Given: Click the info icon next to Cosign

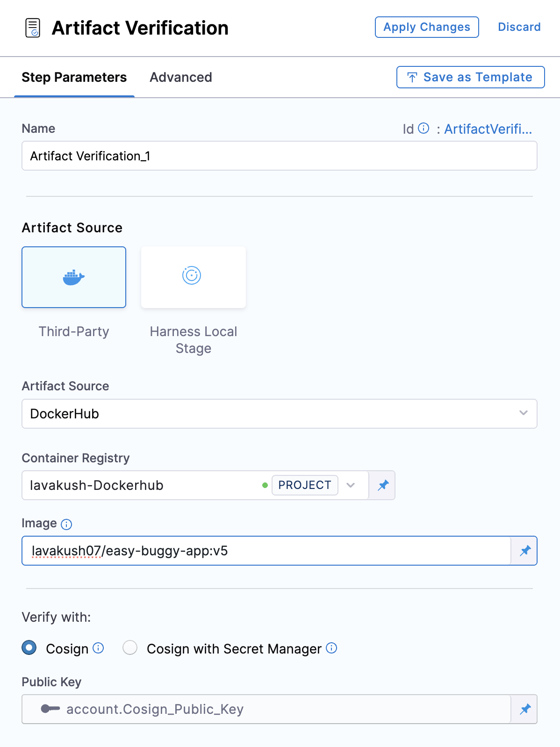Looking at the screenshot, I should tap(98, 648).
